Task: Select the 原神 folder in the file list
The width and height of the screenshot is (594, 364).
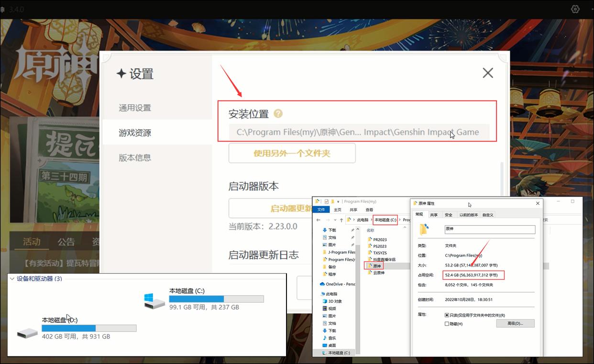Action: click(378, 266)
